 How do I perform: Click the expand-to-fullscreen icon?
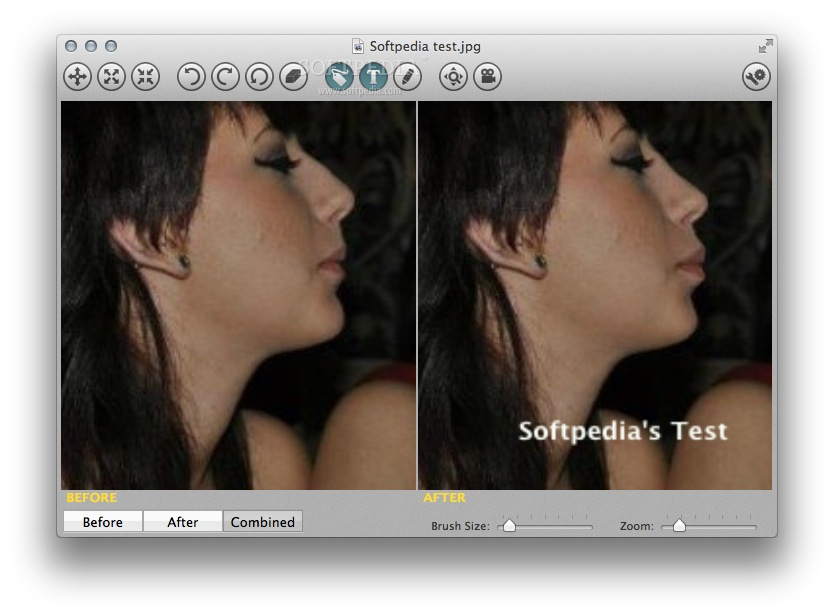pyautogui.click(x=111, y=77)
